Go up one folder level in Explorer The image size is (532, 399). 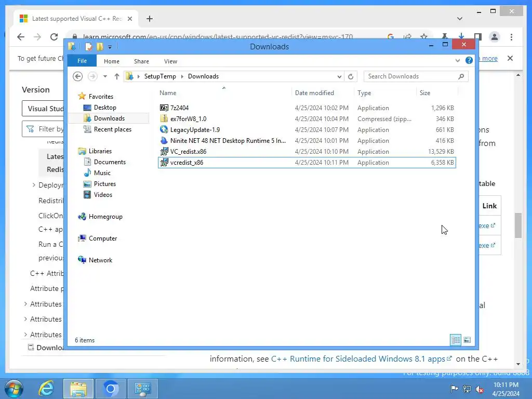click(x=117, y=76)
